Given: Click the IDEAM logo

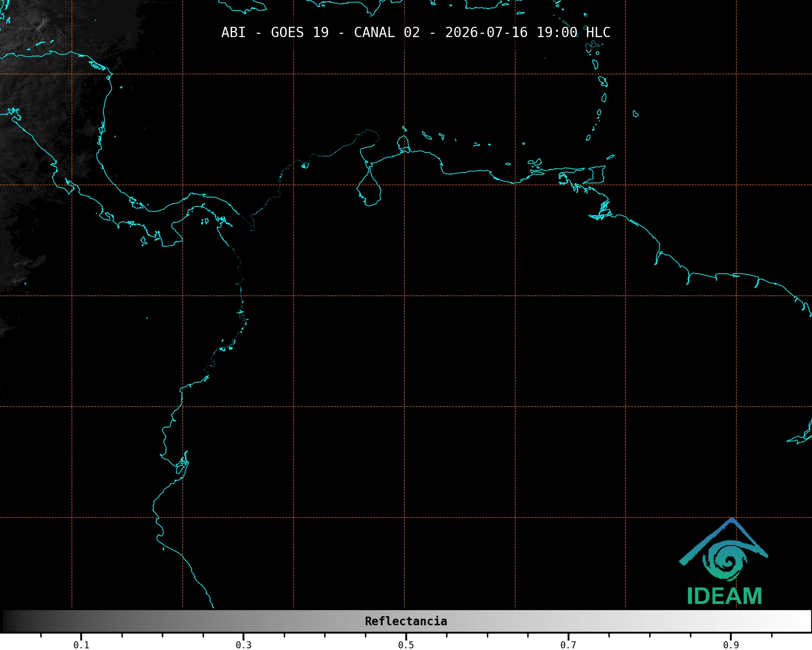Looking at the screenshot, I should point(724,561).
